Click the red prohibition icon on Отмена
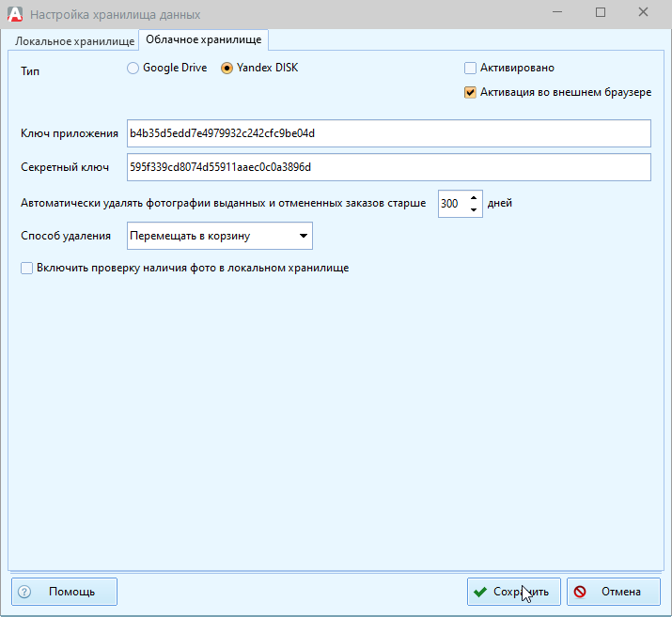 [x=580, y=592]
